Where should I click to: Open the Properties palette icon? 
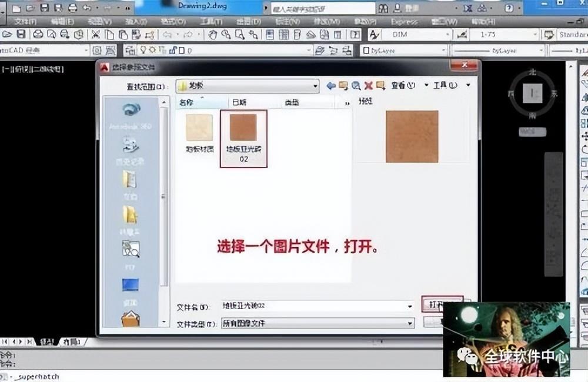click(270, 35)
